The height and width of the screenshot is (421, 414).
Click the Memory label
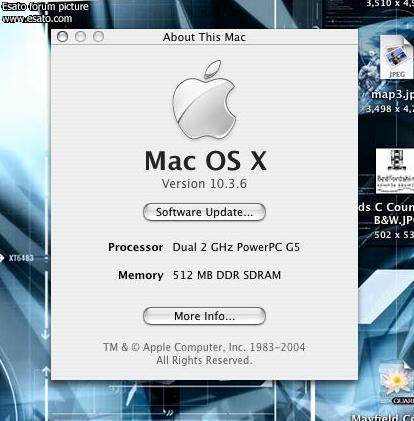tap(141, 275)
